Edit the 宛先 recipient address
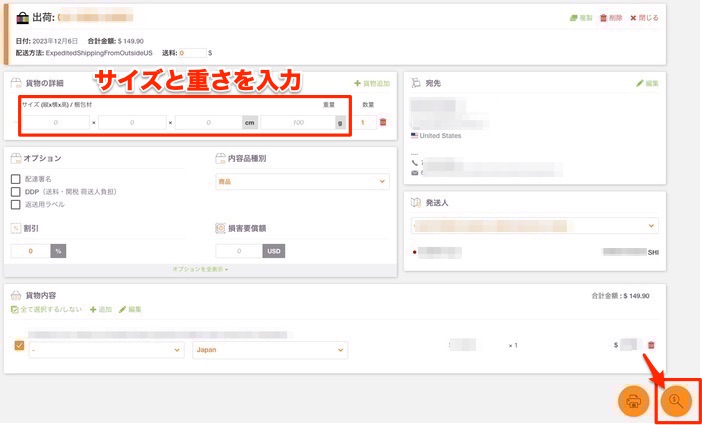This screenshot has height=425, width=702. click(647, 83)
